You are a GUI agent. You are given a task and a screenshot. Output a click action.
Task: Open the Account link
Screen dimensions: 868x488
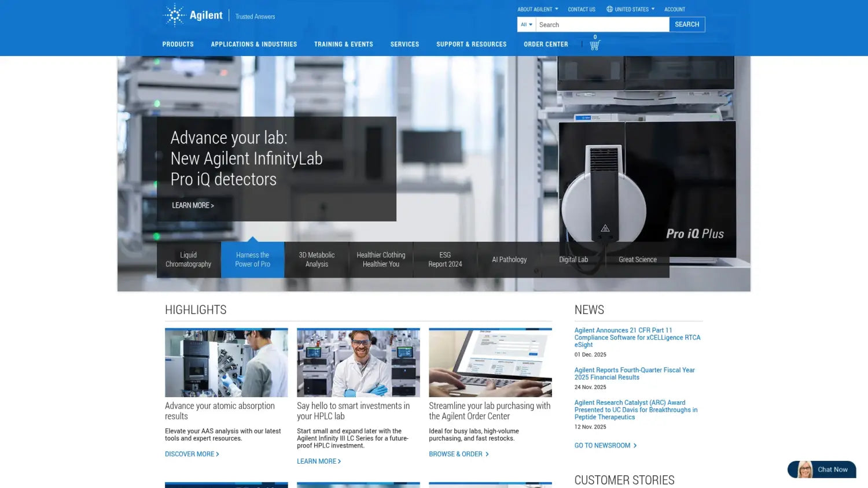click(675, 9)
